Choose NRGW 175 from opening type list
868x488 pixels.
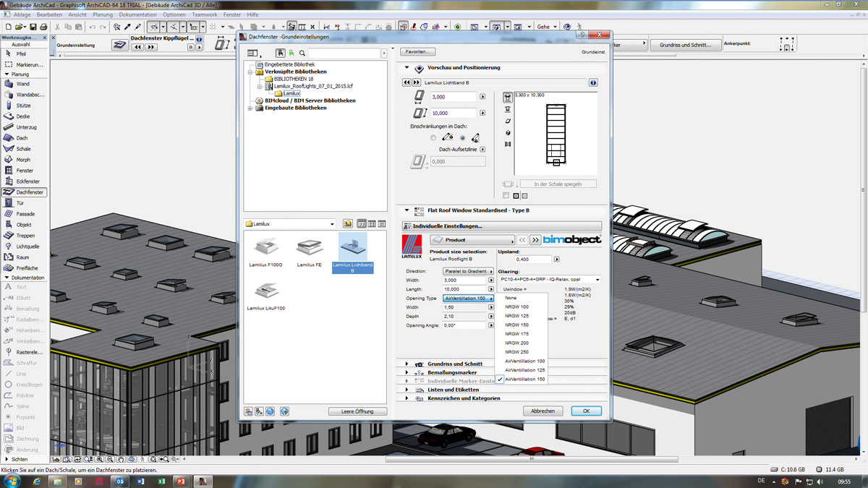click(x=516, y=334)
